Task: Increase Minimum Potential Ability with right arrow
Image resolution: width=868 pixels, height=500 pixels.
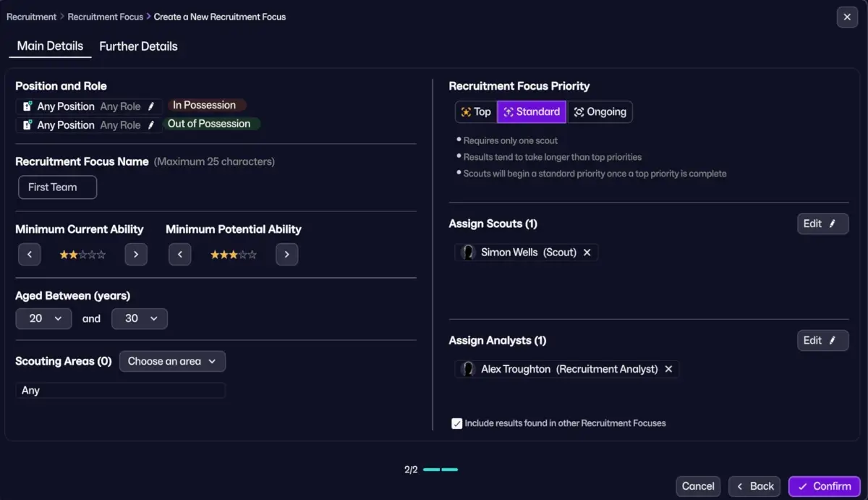Action: (x=287, y=254)
